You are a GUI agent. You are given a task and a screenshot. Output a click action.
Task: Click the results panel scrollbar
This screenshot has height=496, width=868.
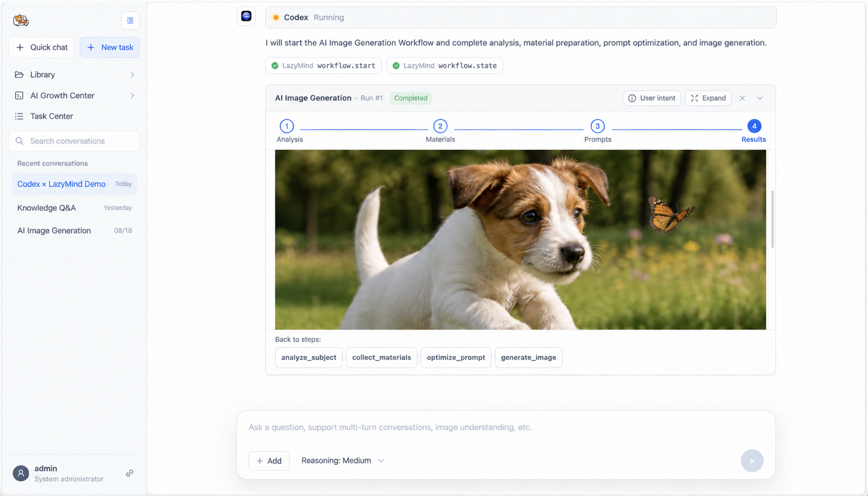[x=772, y=219]
